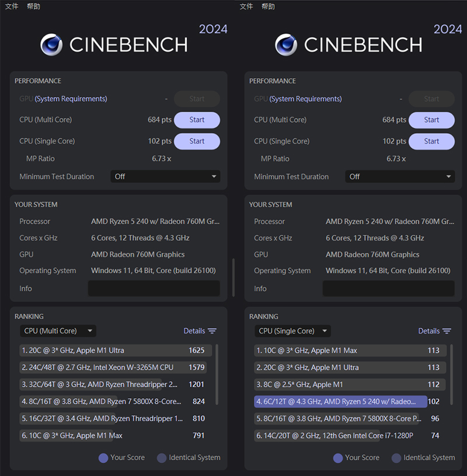Click Processor name text in left window
The height and width of the screenshot is (476, 467).
155,221
